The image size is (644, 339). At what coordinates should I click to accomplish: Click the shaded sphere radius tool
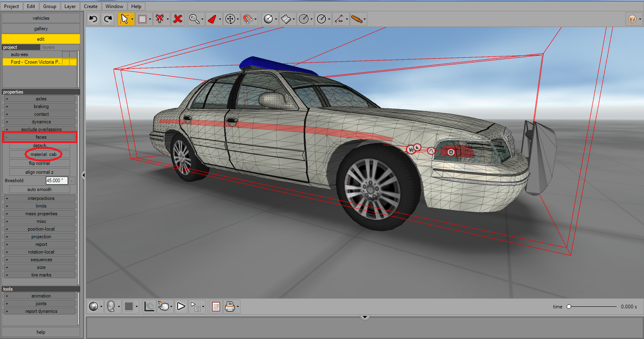[268, 19]
